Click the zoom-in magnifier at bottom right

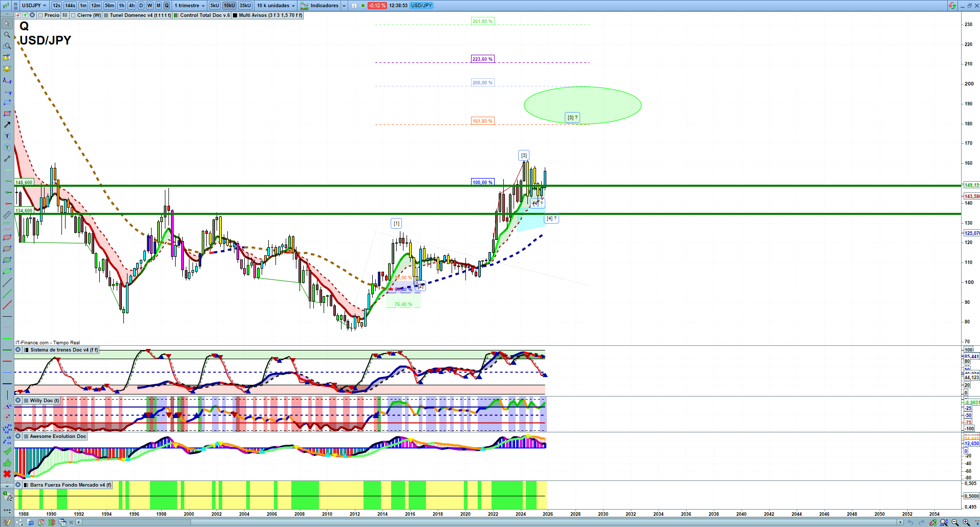966,522
